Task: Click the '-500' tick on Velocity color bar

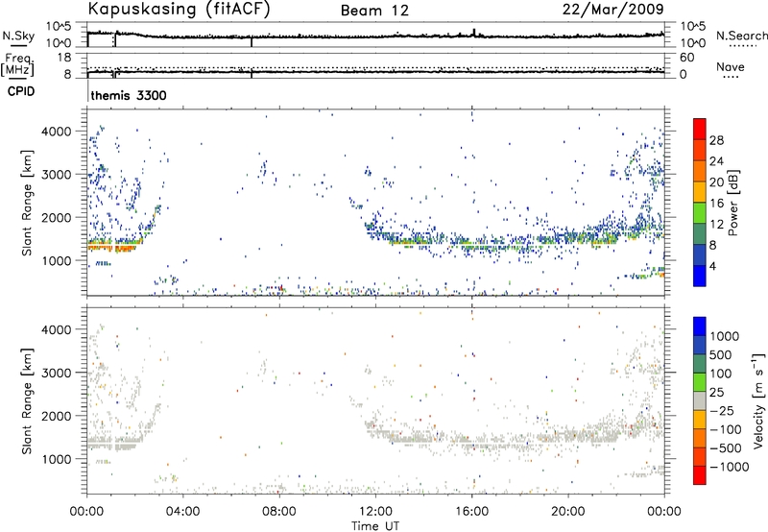Action: pyautogui.click(x=726, y=447)
